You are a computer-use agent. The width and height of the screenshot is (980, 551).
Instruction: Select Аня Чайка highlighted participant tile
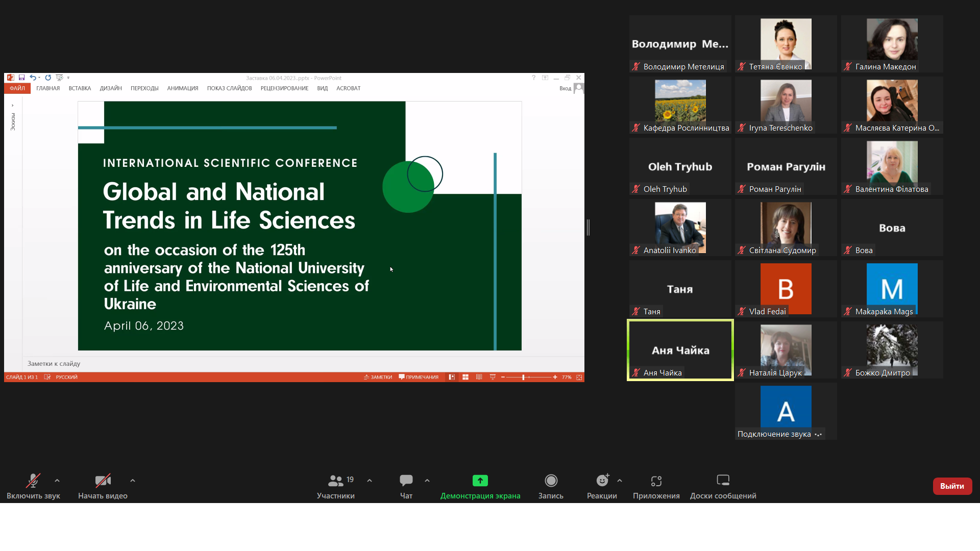pyautogui.click(x=680, y=350)
